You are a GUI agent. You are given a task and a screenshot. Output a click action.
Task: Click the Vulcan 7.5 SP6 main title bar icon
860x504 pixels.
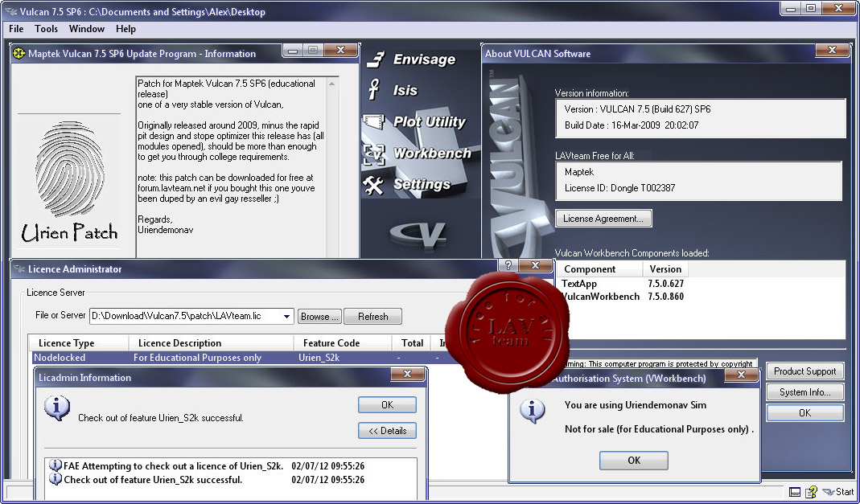pos(11,11)
